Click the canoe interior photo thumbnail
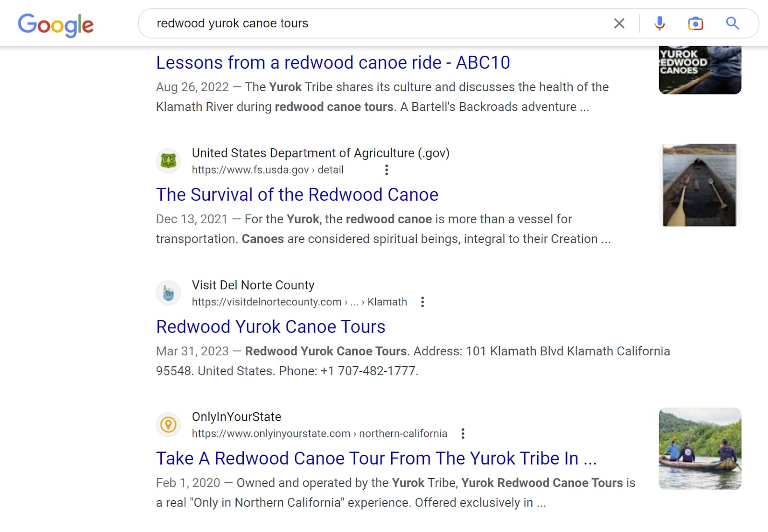 tap(699, 185)
